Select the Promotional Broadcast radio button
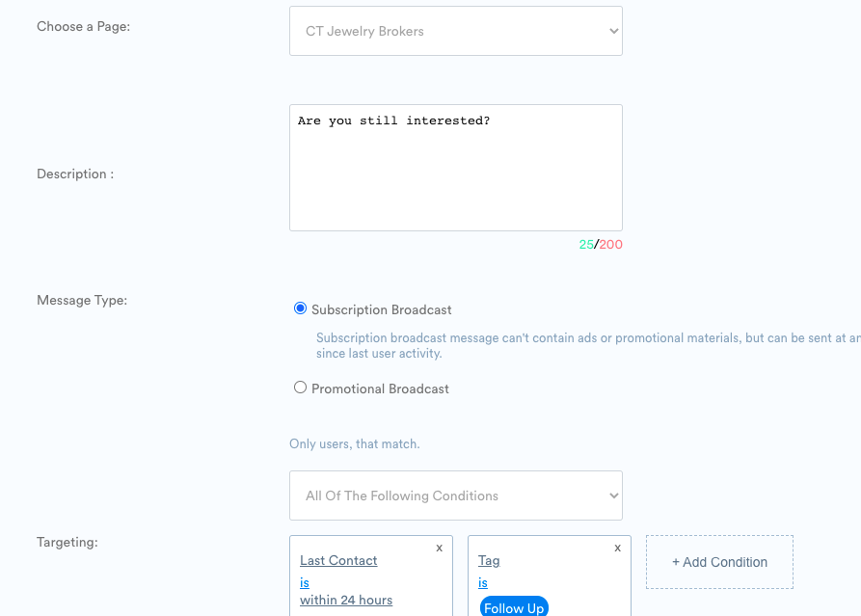 point(300,388)
